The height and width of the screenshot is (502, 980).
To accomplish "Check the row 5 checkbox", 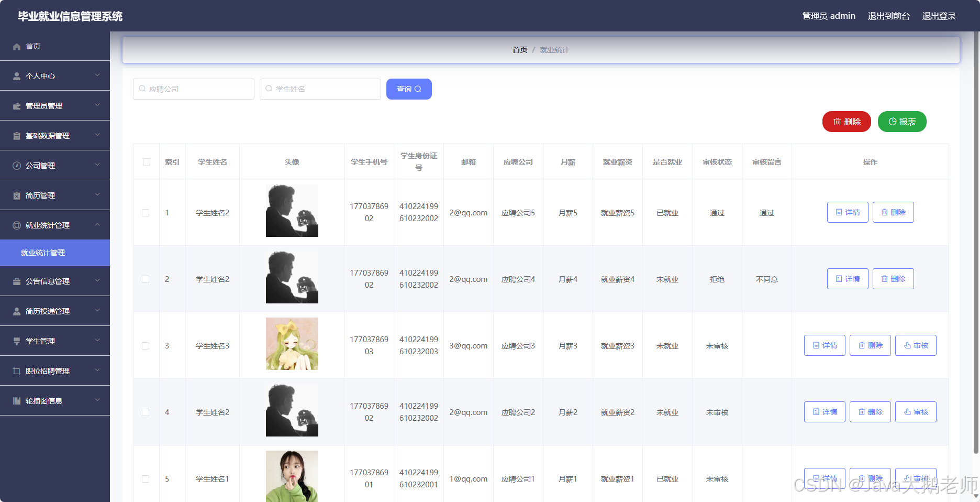I will click(146, 479).
